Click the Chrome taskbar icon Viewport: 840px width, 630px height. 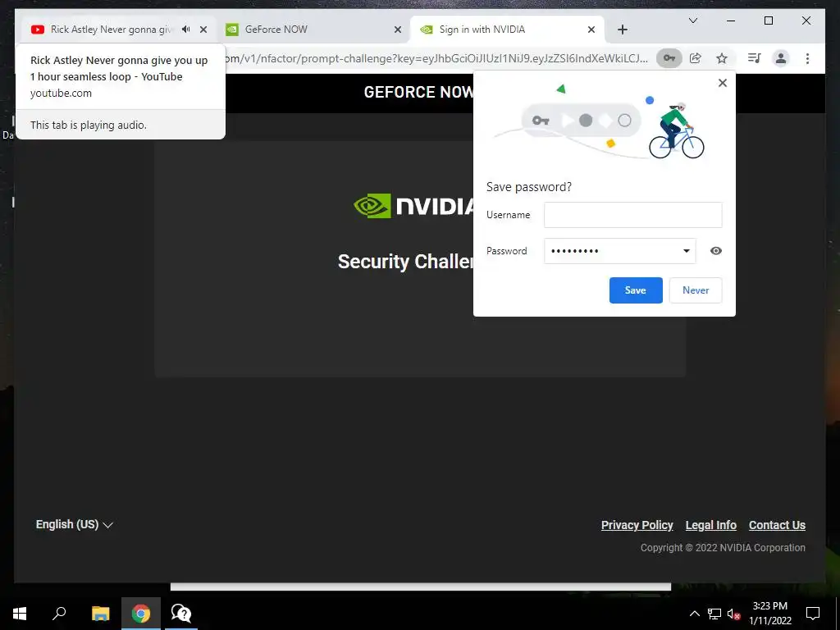pyautogui.click(x=141, y=614)
